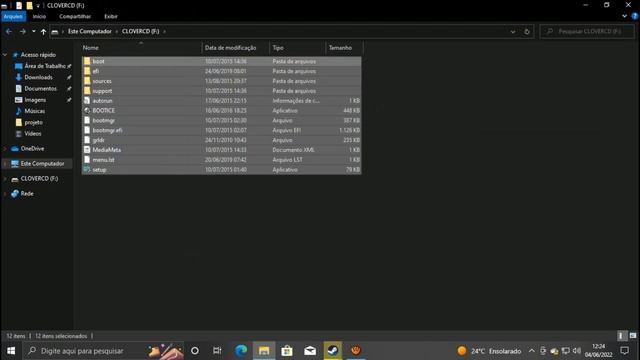Expand the Rede tree node
This screenshot has height=360, width=640.
pyautogui.click(x=5, y=193)
